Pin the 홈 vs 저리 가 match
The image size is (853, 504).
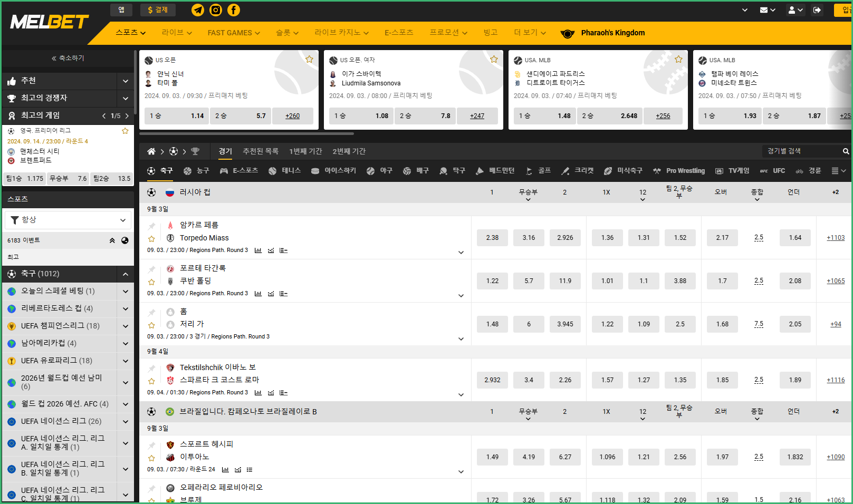point(151,313)
